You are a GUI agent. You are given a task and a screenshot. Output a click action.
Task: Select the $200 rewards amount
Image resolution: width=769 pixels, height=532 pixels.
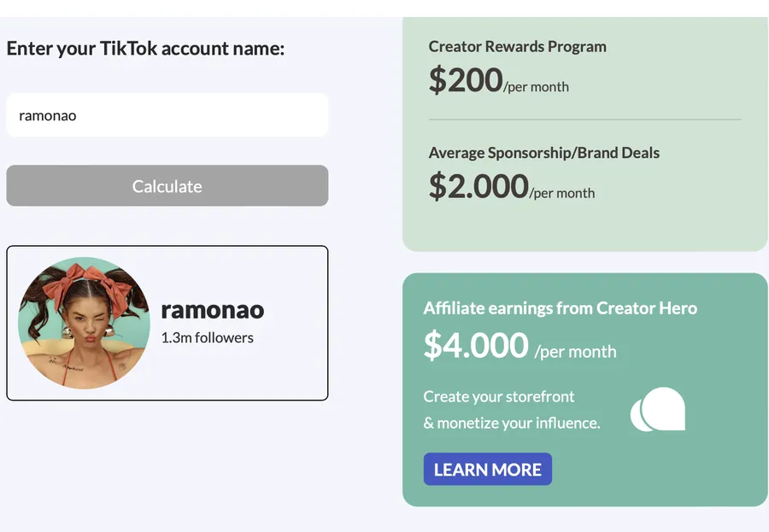point(466,80)
